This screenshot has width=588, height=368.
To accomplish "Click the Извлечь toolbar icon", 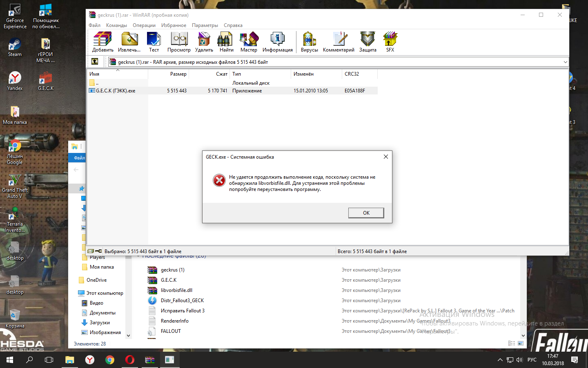I will coord(129,42).
